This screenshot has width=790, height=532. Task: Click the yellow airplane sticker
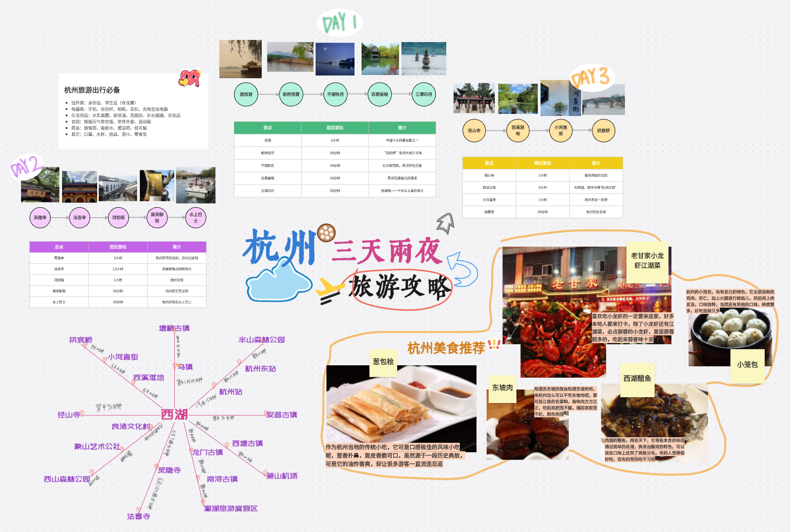coord(330,291)
